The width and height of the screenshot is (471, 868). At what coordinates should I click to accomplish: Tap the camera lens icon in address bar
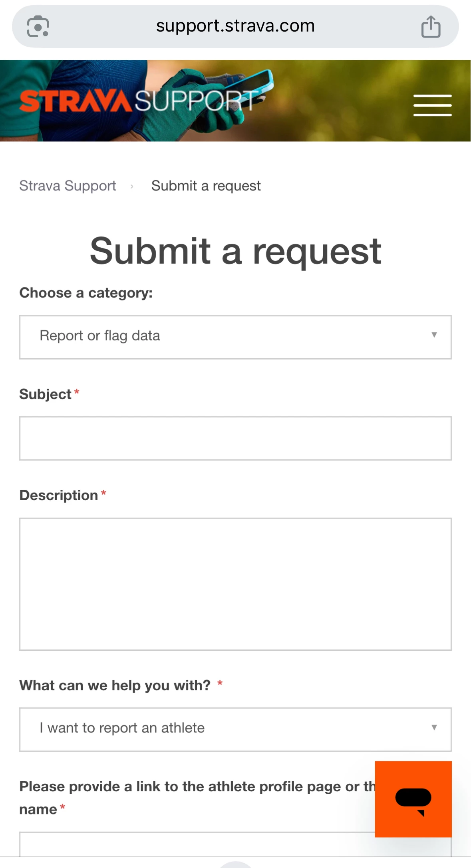click(x=38, y=26)
